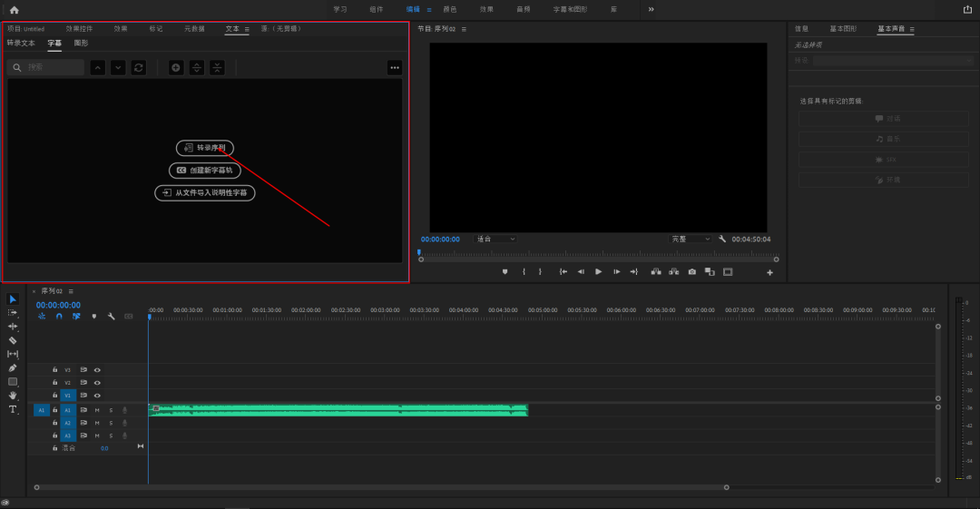Go to previous caption search result
The width and height of the screenshot is (980, 509).
pyautogui.click(x=97, y=67)
